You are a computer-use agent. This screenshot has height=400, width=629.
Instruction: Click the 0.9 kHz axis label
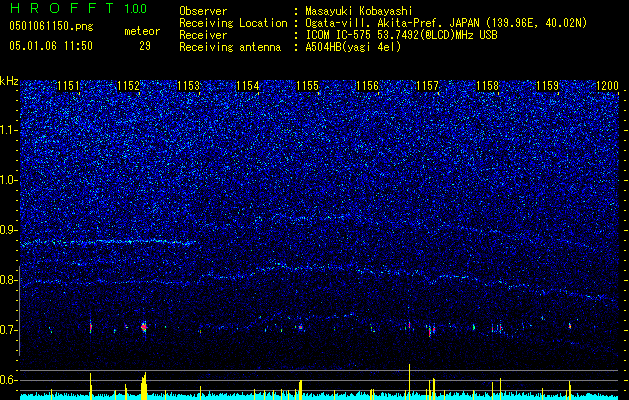[9, 230]
